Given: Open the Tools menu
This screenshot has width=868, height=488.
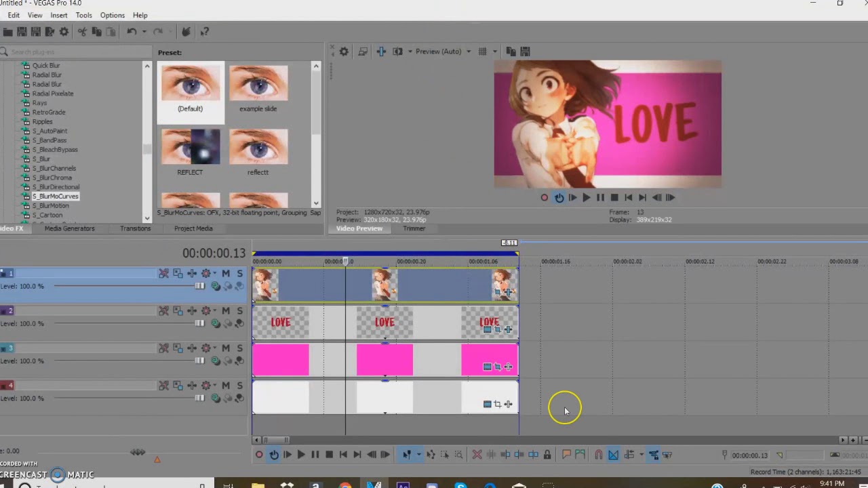Looking at the screenshot, I should (x=84, y=15).
